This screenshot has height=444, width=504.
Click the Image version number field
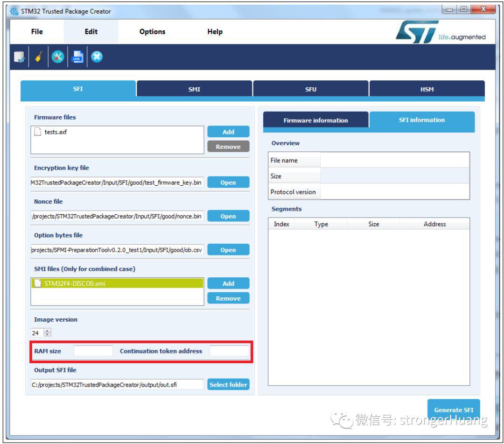(37, 333)
